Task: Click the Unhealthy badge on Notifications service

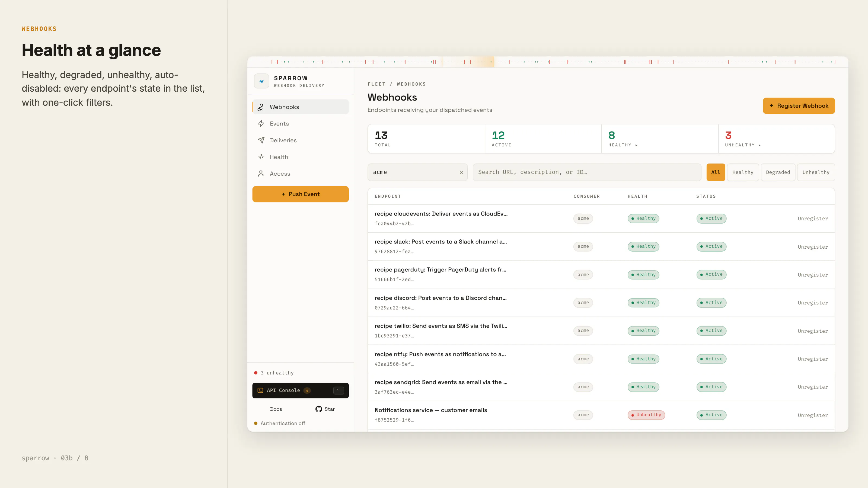Action: [646, 415]
